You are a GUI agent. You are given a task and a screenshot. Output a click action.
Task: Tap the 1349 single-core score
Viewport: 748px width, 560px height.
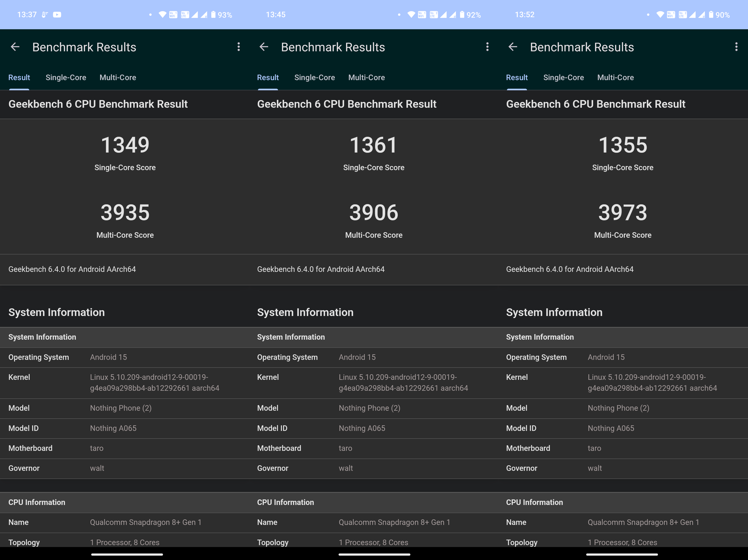pos(125,145)
